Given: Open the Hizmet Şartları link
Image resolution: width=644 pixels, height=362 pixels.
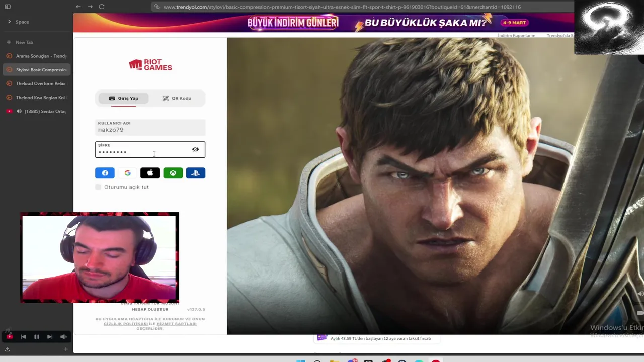Looking at the screenshot, I should tap(177, 324).
